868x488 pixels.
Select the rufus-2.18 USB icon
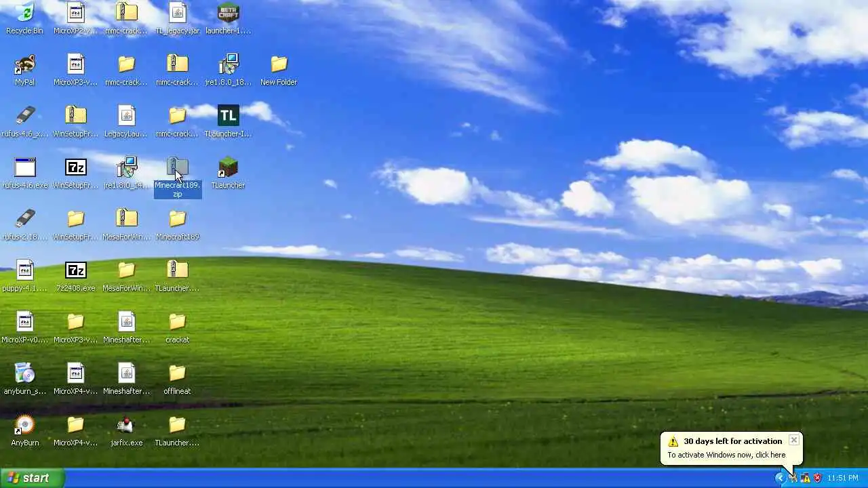[24, 219]
